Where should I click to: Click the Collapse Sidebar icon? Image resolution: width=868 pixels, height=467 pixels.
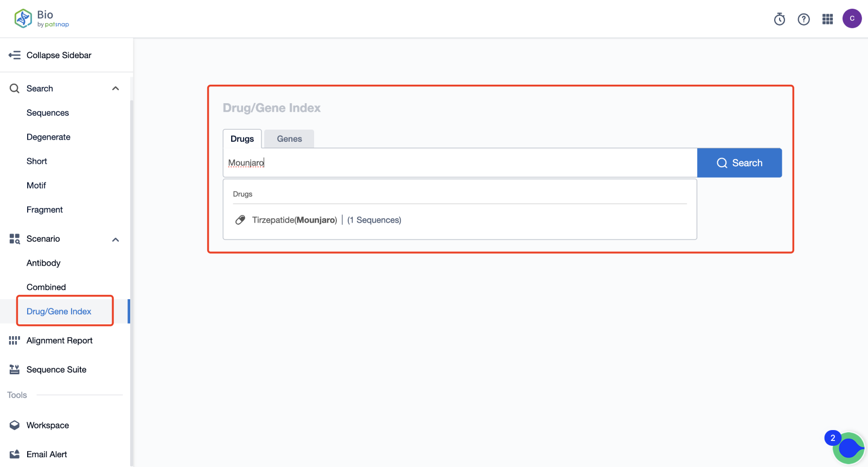click(x=15, y=55)
